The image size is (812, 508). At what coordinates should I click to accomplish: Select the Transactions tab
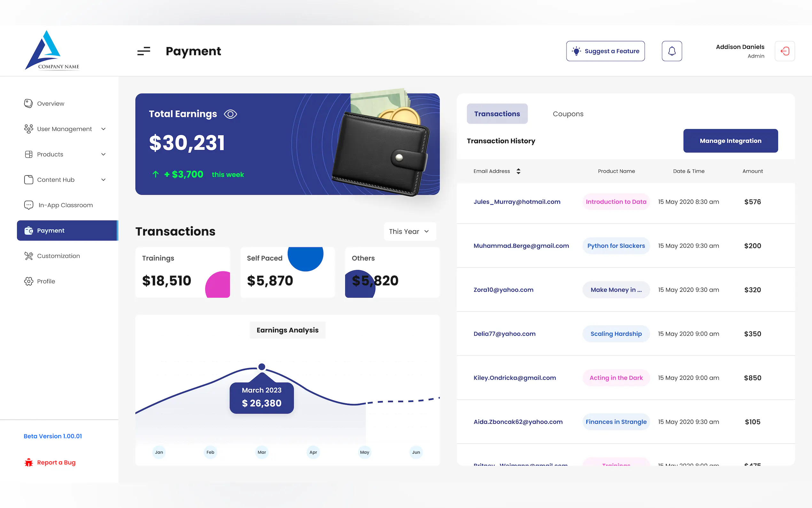[497, 114]
